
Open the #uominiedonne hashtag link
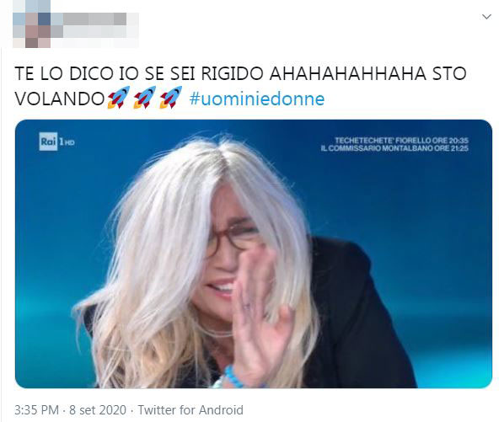[x=257, y=99]
